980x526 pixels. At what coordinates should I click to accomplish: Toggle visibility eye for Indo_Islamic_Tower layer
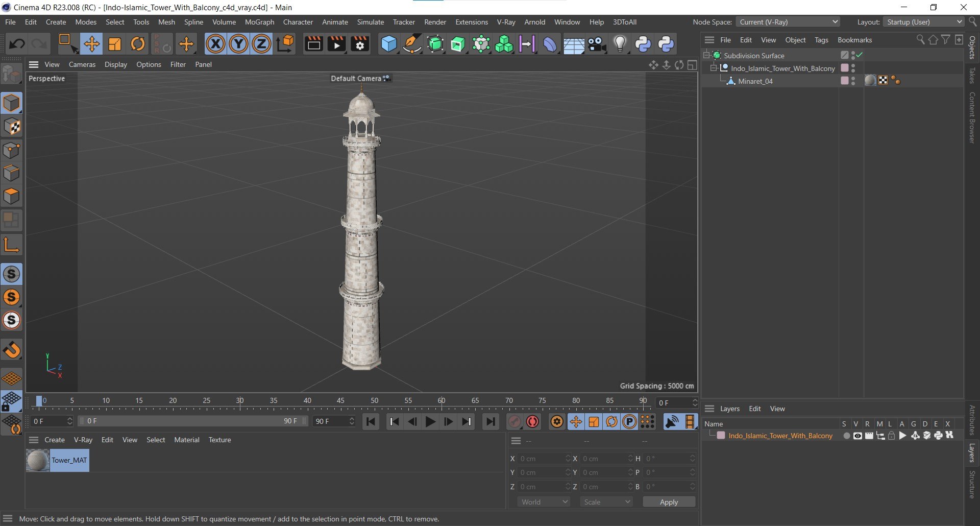coord(857,436)
